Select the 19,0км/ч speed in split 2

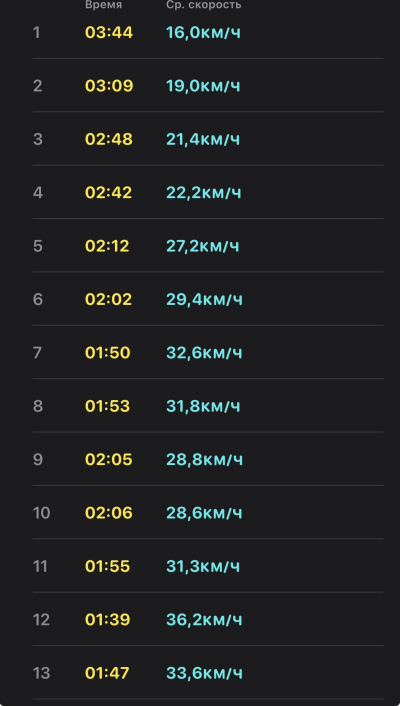[x=203, y=86]
